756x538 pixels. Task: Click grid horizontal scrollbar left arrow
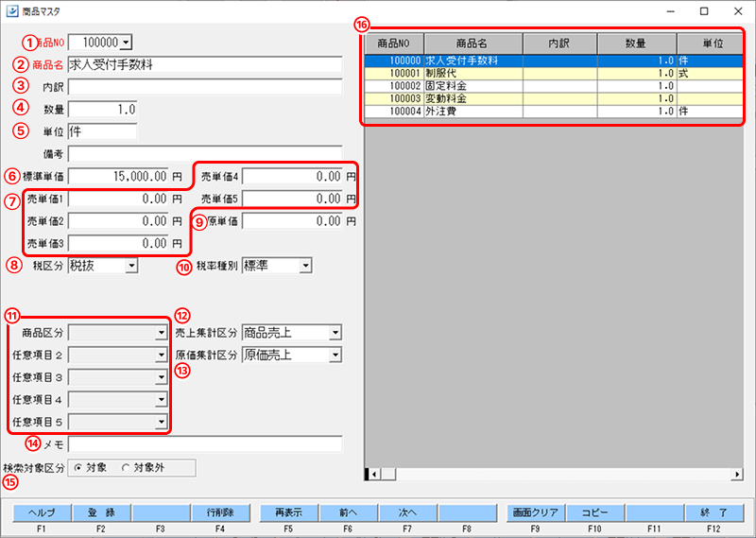coord(374,475)
